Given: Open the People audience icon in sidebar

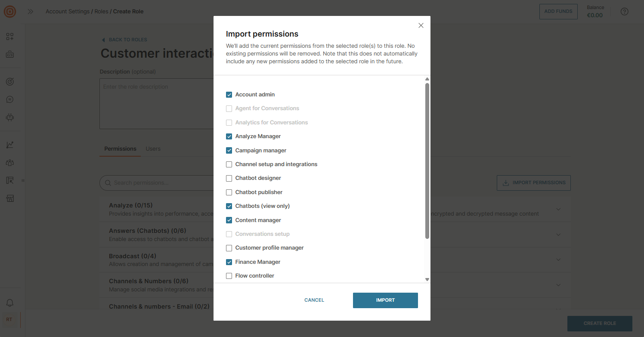Looking at the screenshot, I should coord(9,163).
